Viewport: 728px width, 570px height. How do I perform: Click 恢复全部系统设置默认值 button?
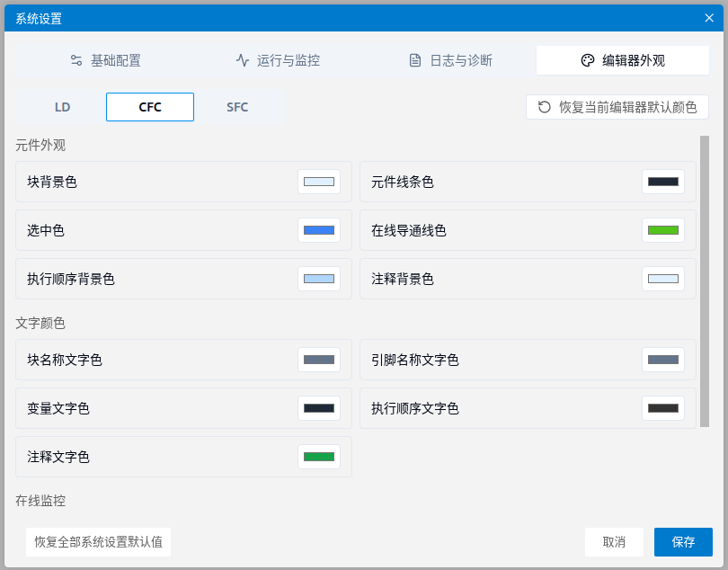(99, 542)
